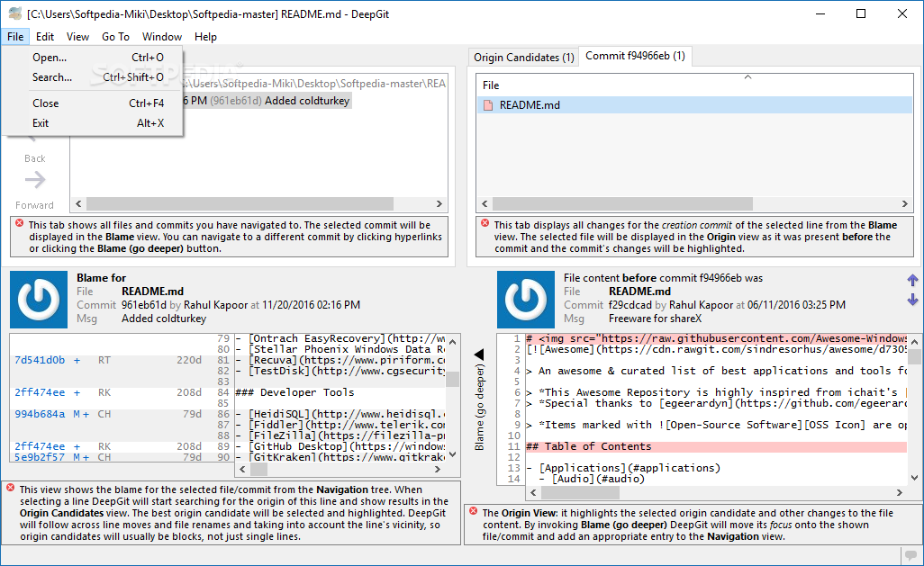Click the author avatar beside Blame for
The height and width of the screenshot is (566, 924).
[x=39, y=299]
